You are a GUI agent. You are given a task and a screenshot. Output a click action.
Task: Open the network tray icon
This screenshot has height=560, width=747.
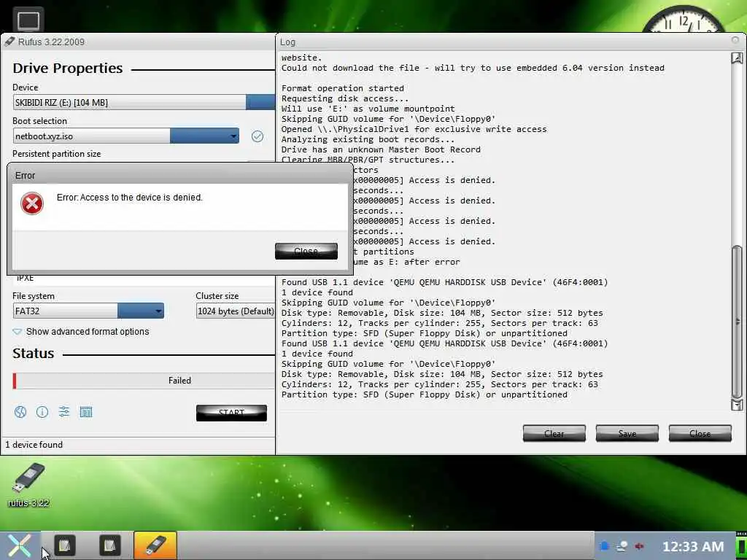pyautogui.click(x=622, y=546)
